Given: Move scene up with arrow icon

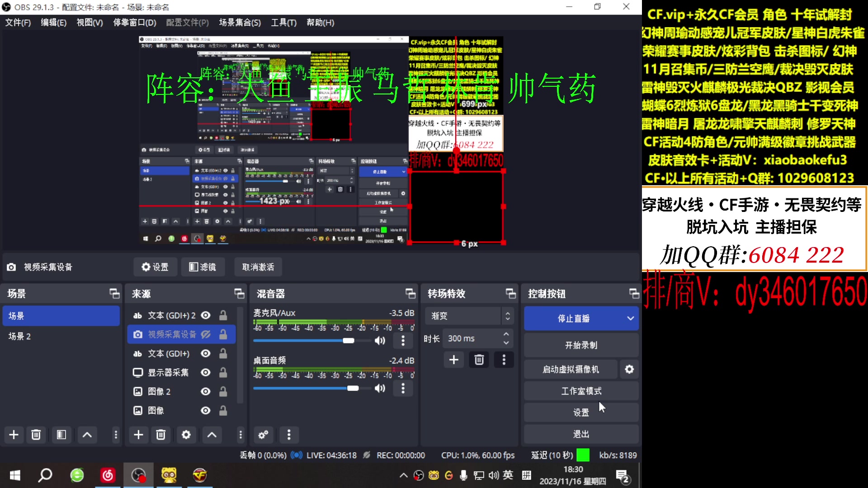Looking at the screenshot, I should point(87,435).
